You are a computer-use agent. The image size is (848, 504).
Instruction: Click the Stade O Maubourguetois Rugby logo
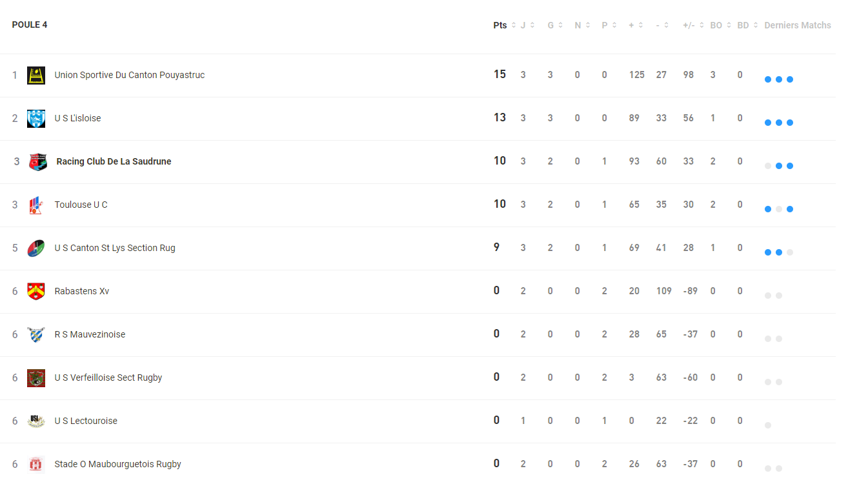pos(36,465)
